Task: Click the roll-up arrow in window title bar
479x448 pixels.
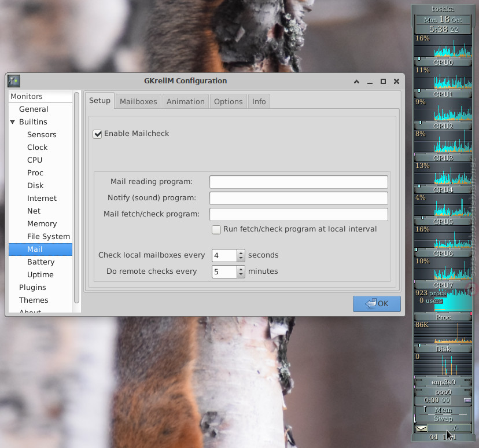Action: [356, 82]
